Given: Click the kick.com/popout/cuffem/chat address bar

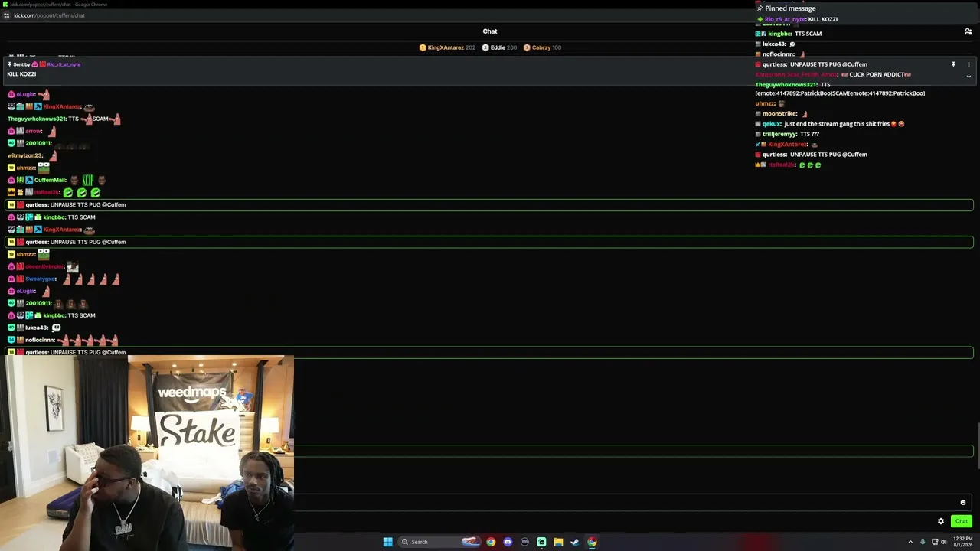Looking at the screenshot, I should 49,15.
